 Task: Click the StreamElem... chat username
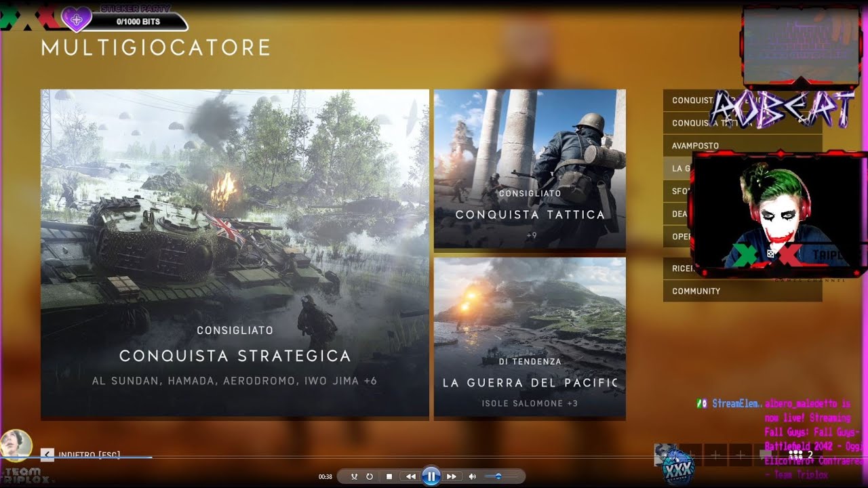point(736,404)
